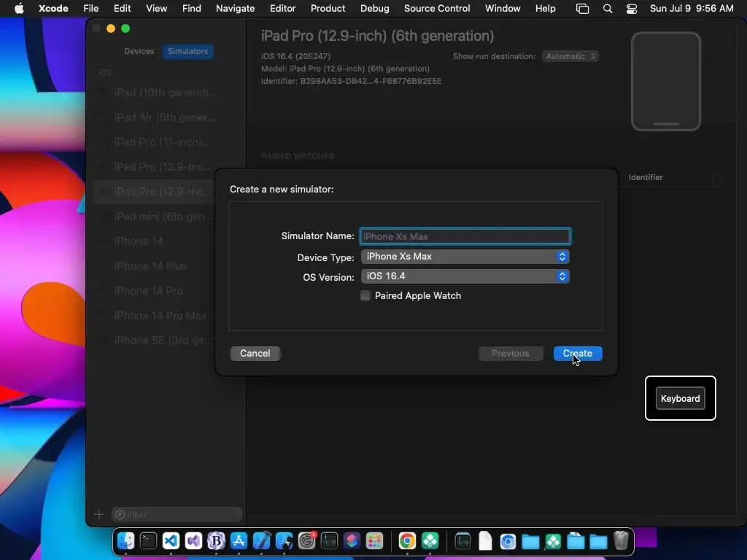Image resolution: width=747 pixels, height=560 pixels.
Task: Click the Identifier column header
Action: pos(646,177)
